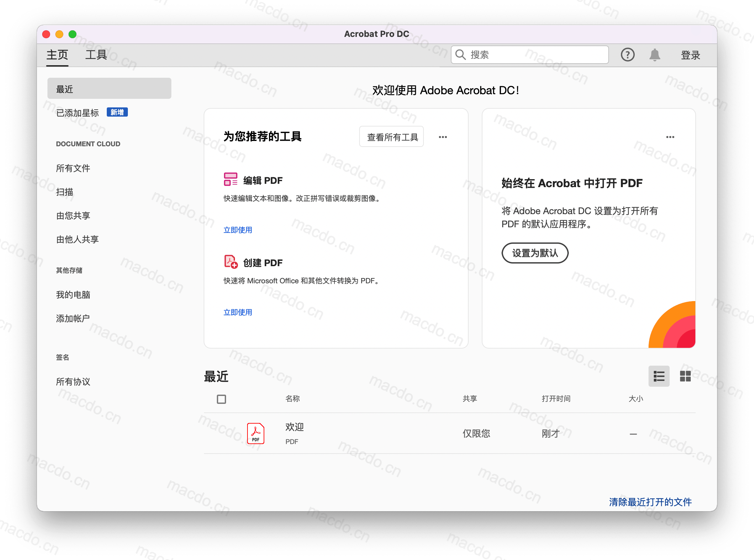Click 立即使用 link under 编辑 PDF
754x560 pixels.
pyautogui.click(x=238, y=230)
